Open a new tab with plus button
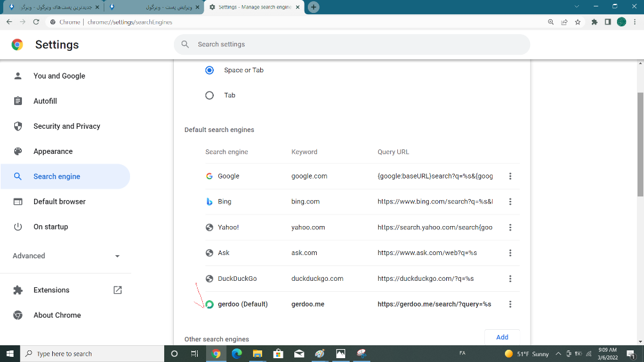644x362 pixels. [314, 7]
